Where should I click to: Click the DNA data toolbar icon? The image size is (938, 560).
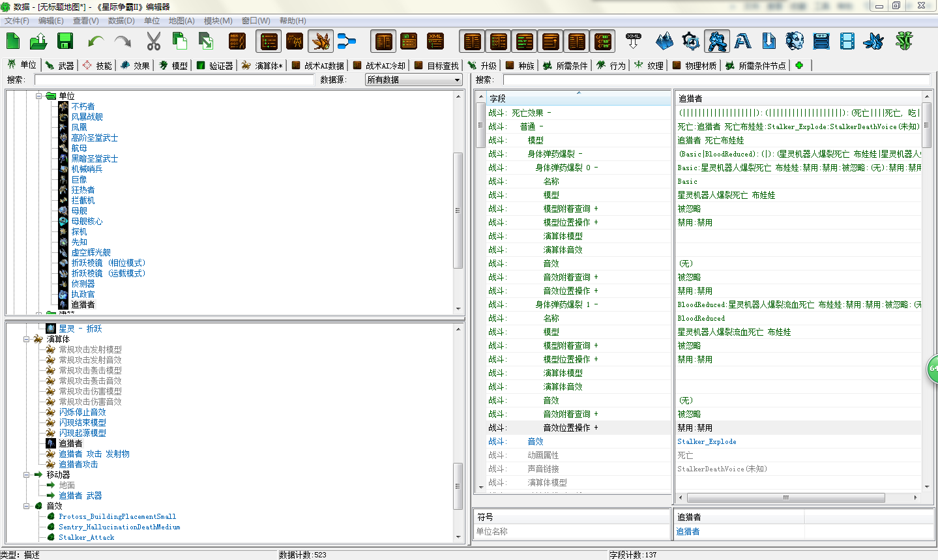tap(237, 42)
